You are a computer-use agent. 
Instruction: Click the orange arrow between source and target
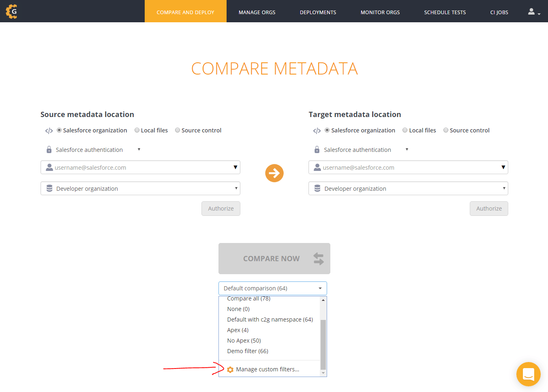point(274,173)
